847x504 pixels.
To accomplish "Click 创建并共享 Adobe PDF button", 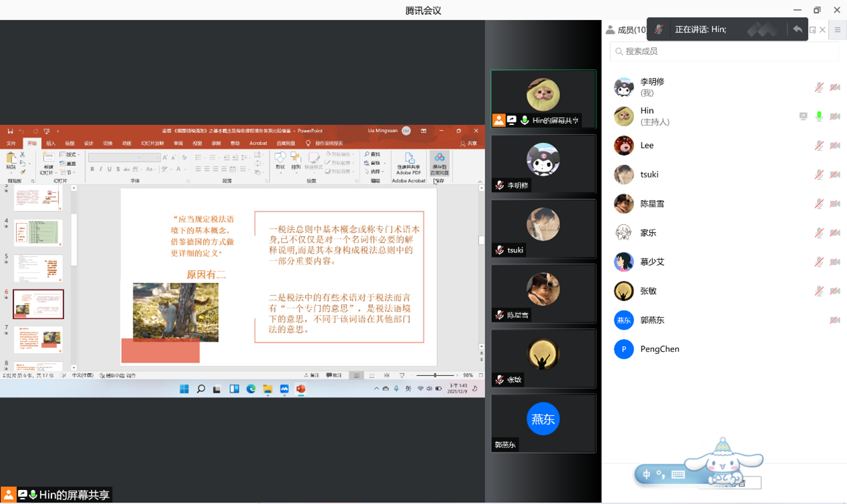I will pos(408,164).
